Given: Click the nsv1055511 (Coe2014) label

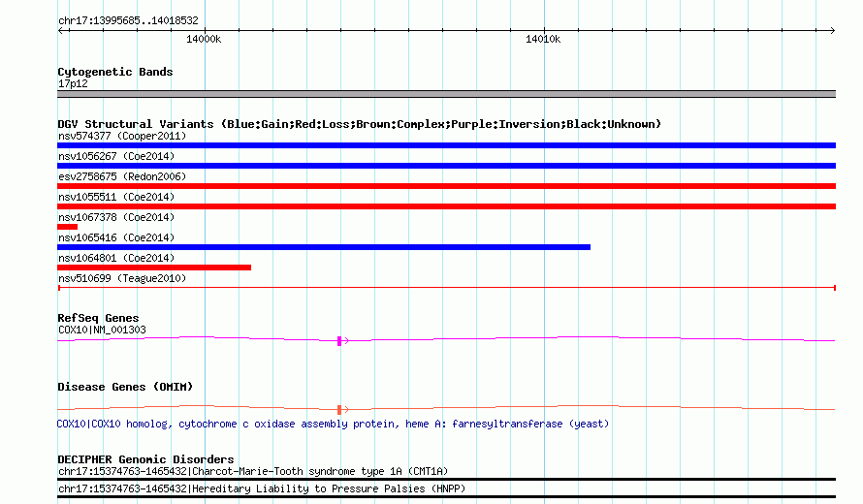Looking at the screenshot, I should pos(116,197).
